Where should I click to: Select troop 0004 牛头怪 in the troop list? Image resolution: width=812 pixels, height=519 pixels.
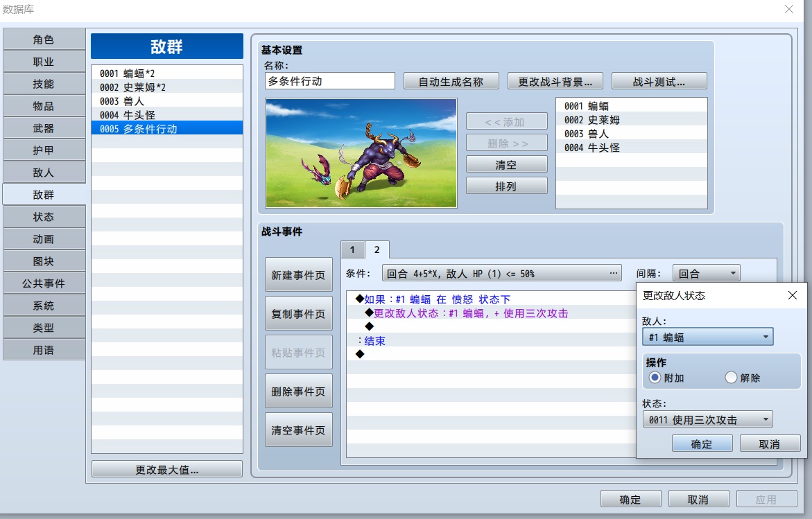(x=166, y=115)
